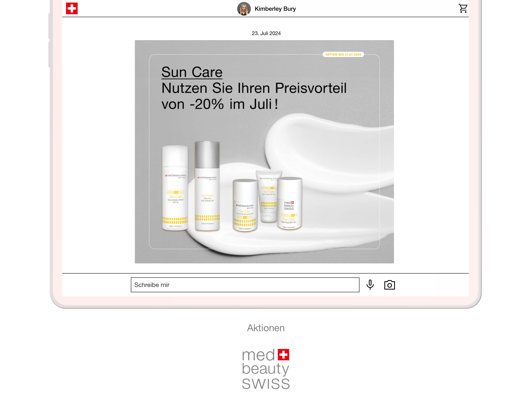
Task: Click the "Nutzen Sie Ihren Preisvorteil" headline
Action: click(254, 88)
